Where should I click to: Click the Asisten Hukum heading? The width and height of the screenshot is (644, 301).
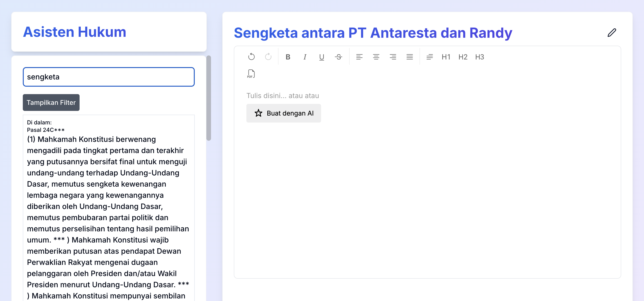(74, 32)
